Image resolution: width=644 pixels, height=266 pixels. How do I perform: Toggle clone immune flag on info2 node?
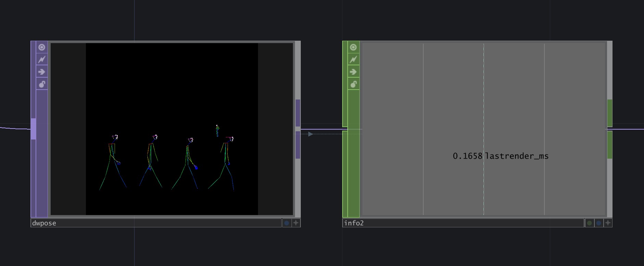click(x=353, y=59)
